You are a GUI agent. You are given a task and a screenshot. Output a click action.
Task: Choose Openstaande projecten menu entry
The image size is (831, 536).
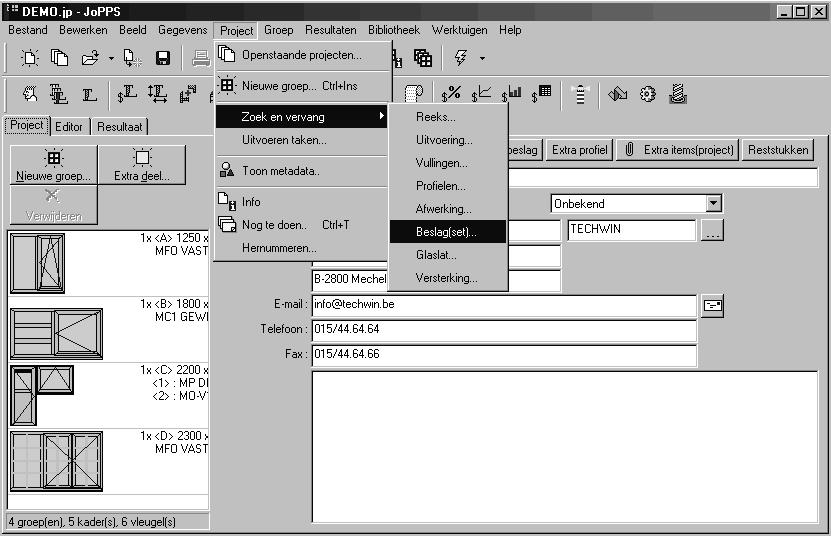tap(302, 55)
